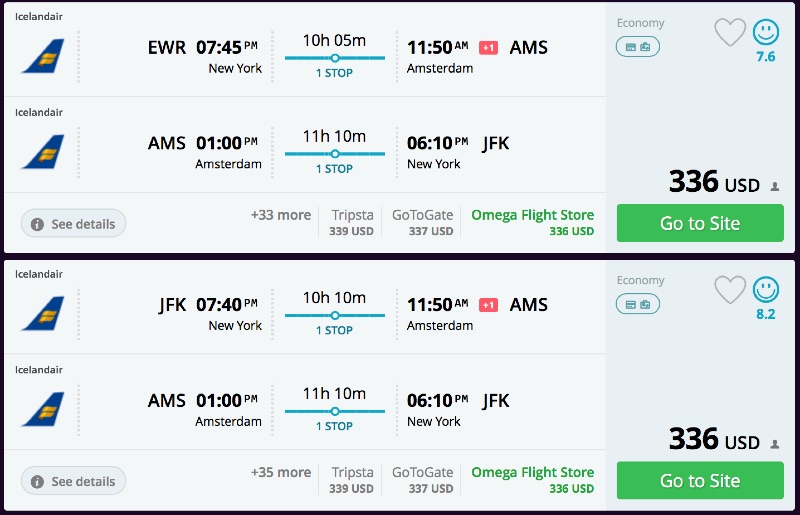Favorite the EWR flight with heart icon
The height and width of the screenshot is (515, 800).
click(x=730, y=32)
